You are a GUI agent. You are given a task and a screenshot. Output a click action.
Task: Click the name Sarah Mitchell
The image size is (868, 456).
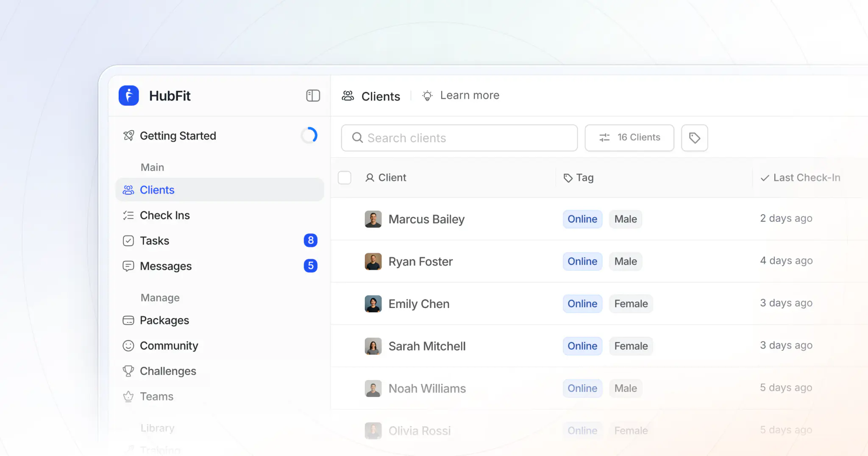[x=427, y=347]
